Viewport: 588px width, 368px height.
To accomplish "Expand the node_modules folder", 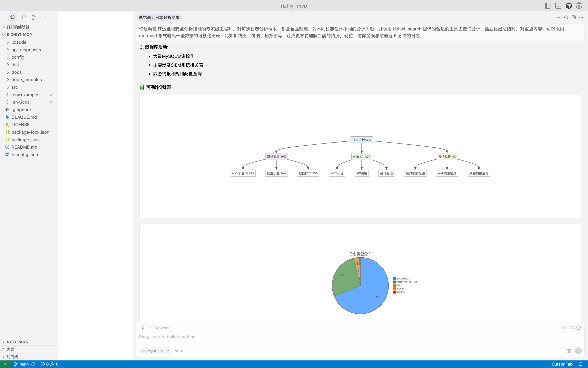I will tap(29, 80).
